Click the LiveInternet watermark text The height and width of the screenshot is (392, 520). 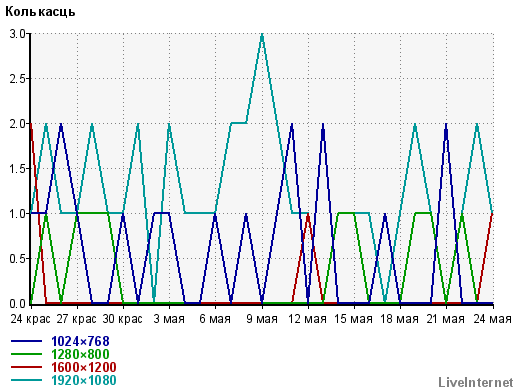tap(476, 383)
